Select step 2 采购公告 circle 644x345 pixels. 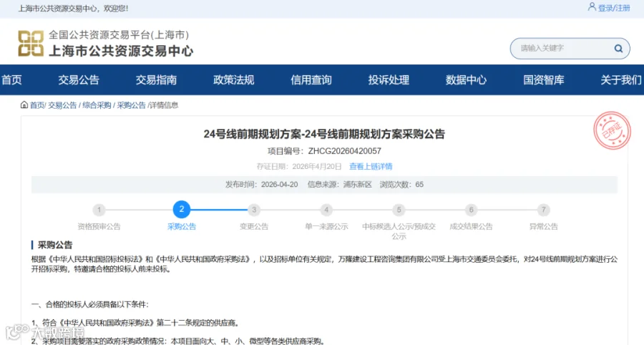click(x=182, y=210)
